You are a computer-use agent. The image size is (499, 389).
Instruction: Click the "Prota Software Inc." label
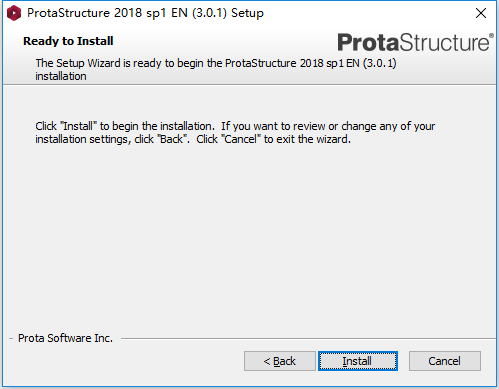(x=65, y=338)
